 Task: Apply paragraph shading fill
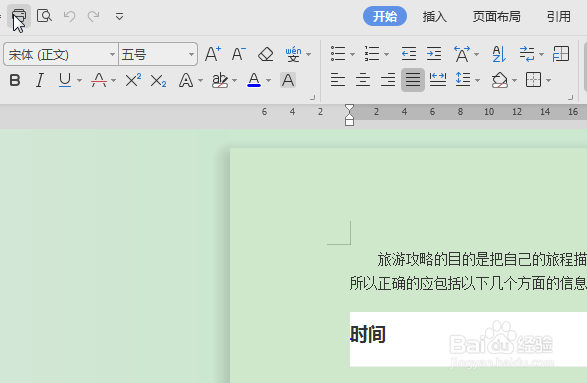pyautogui.click(x=499, y=80)
